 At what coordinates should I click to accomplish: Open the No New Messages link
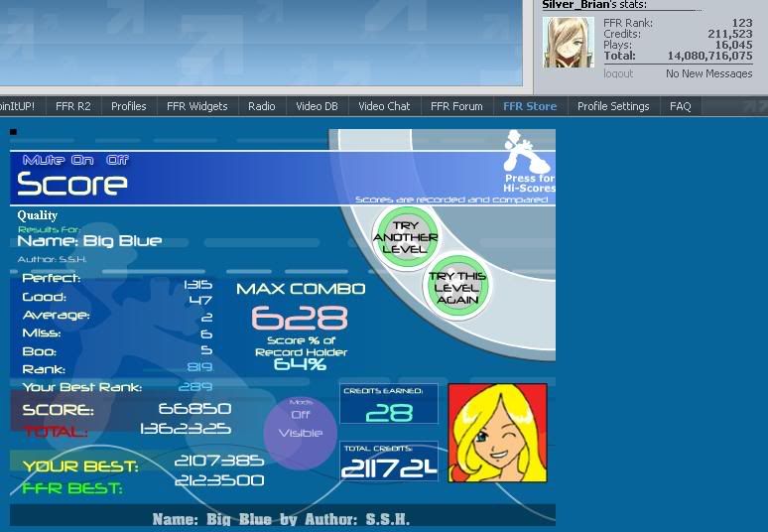(x=708, y=73)
